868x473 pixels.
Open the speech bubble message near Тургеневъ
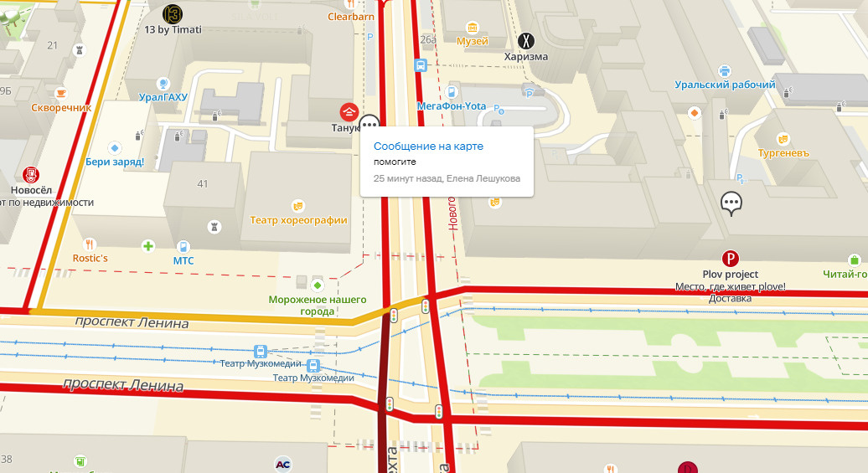pos(731,203)
